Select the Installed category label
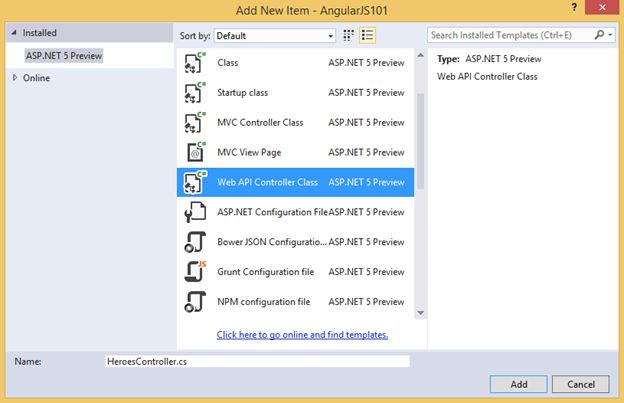Screen dimensions: 624x403 [39, 33]
